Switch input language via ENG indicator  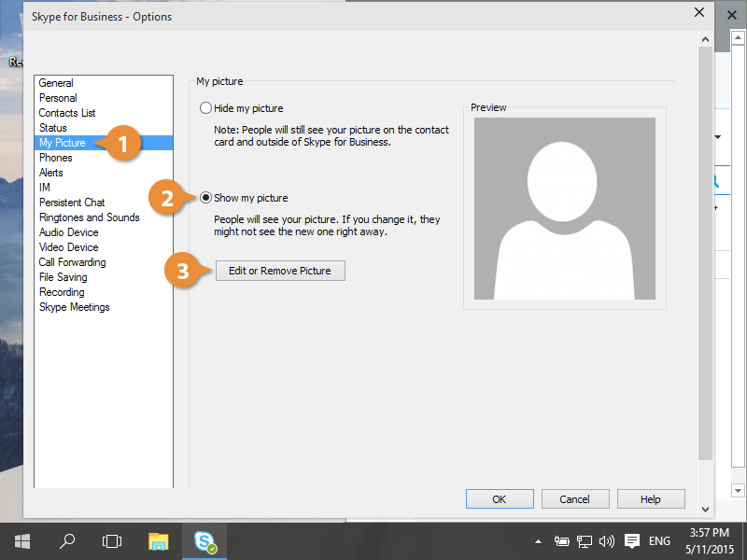coord(659,540)
